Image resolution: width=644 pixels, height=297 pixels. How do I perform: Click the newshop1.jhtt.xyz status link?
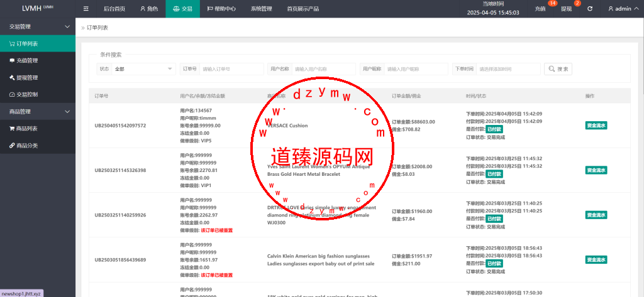click(x=21, y=293)
